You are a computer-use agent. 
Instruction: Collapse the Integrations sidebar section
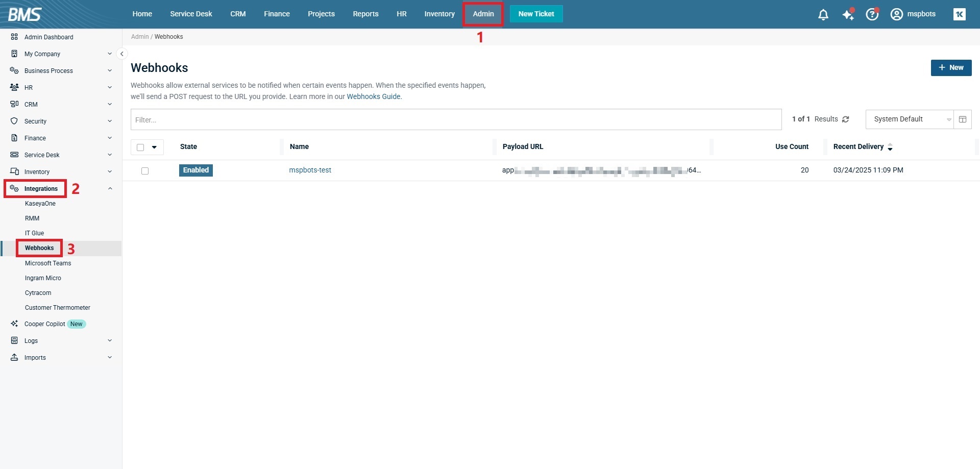pyautogui.click(x=110, y=189)
